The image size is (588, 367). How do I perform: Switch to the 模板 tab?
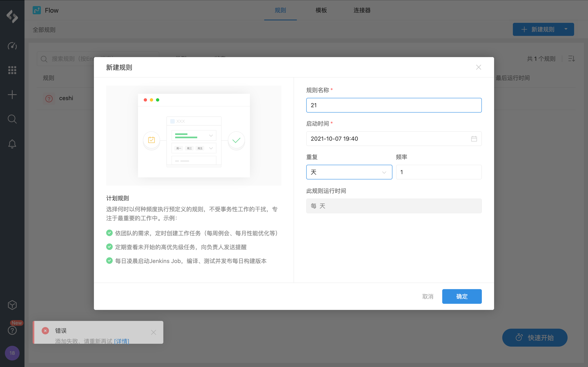321,10
